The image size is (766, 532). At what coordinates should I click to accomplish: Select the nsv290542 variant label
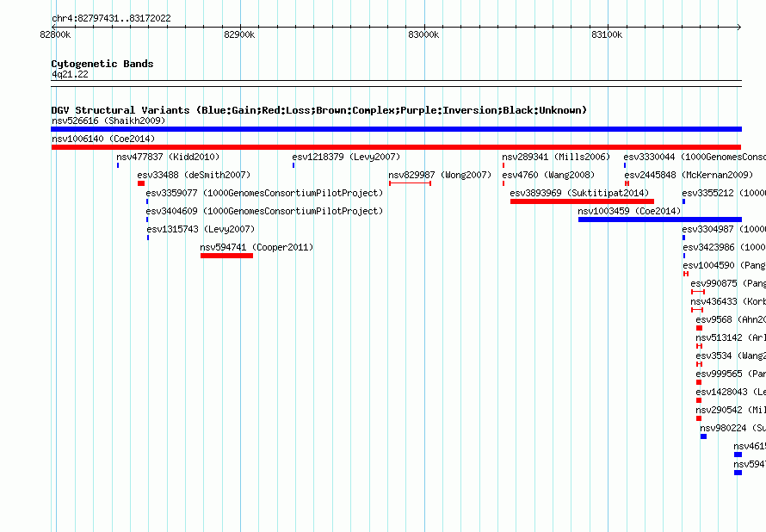tap(731, 410)
